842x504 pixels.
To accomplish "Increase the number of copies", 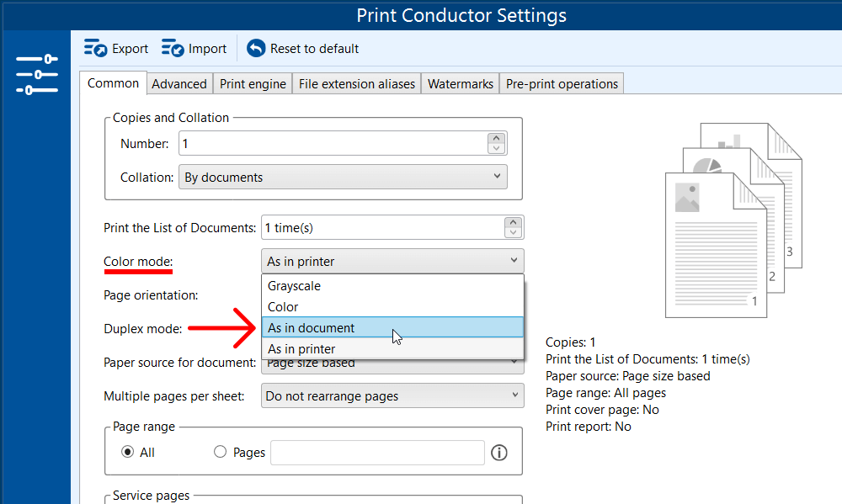I will click(x=497, y=138).
